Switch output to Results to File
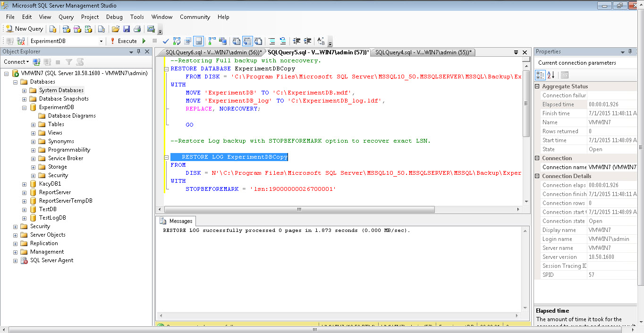Image resolution: width=644 pixels, height=333 pixels. point(258,41)
